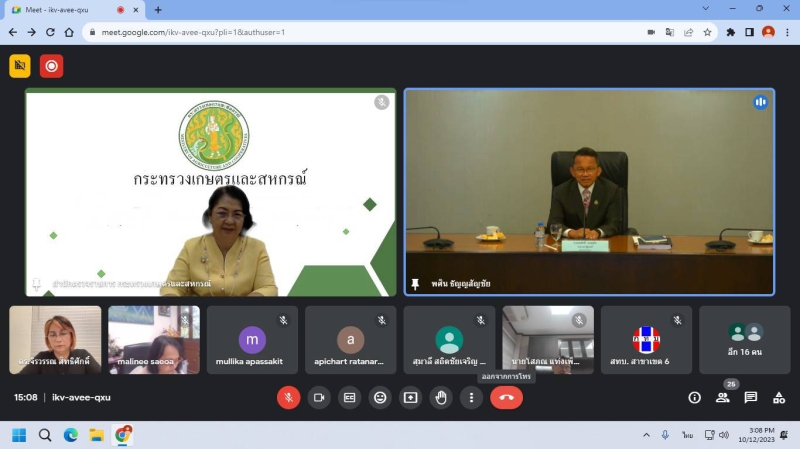
Task: Raise your hand in the meeting
Action: 441,397
